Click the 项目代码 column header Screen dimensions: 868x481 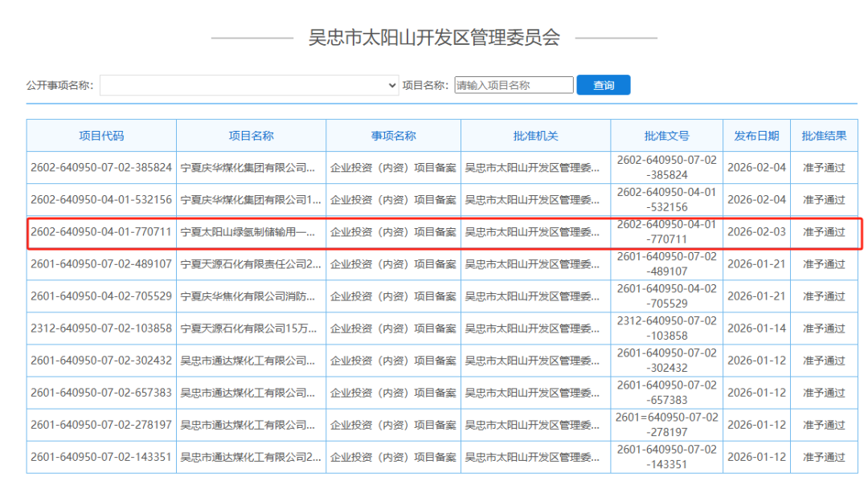pos(101,135)
